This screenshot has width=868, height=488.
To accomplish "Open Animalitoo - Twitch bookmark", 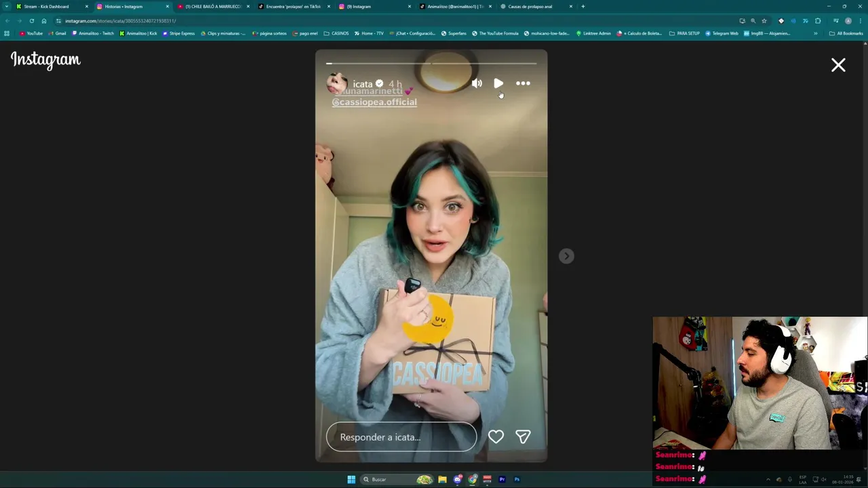I will click(94, 33).
